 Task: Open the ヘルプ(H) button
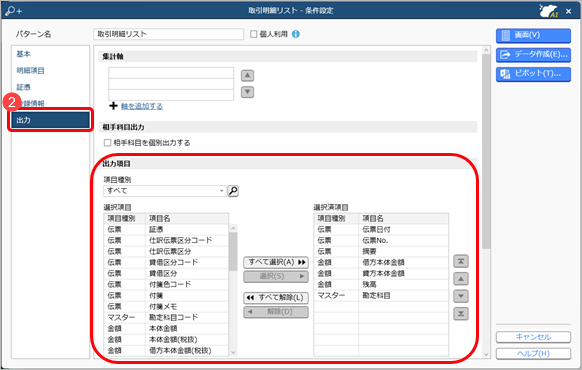pyautogui.click(x=533, y=354)
